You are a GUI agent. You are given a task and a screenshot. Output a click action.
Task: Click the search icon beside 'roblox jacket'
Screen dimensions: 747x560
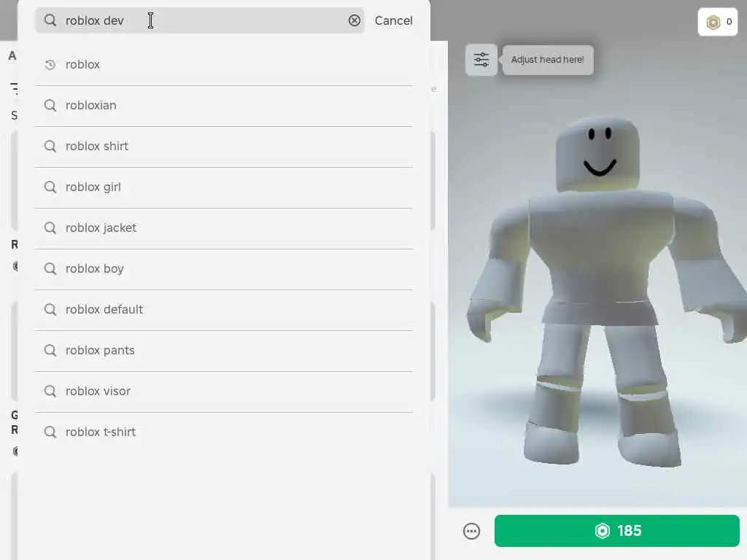pyautogui.click(x=50, y=228)
